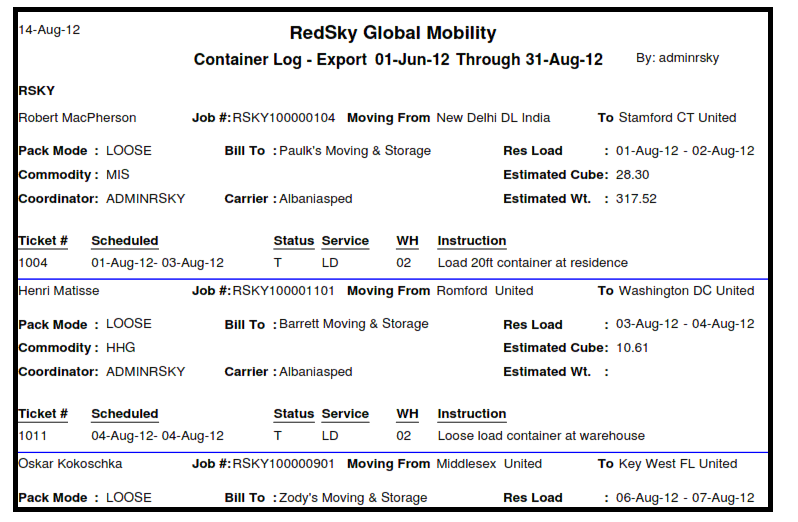This screenshot has height=522, width=798.
Task: Click the report date 14-Aug-12
Action: (x=49, y=30)
